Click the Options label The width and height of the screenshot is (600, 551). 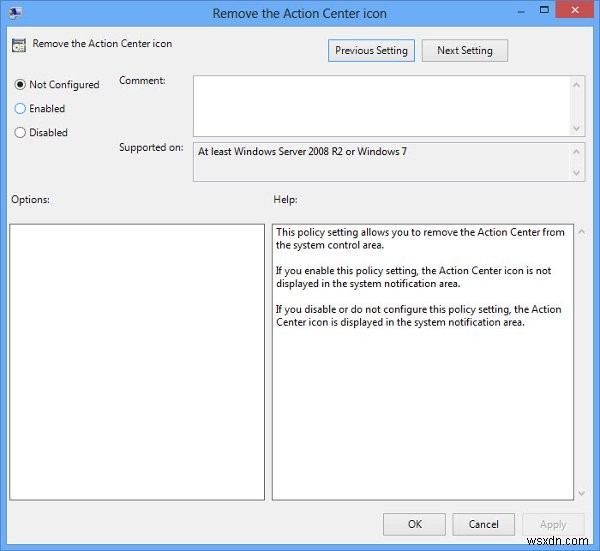point(30,199)
